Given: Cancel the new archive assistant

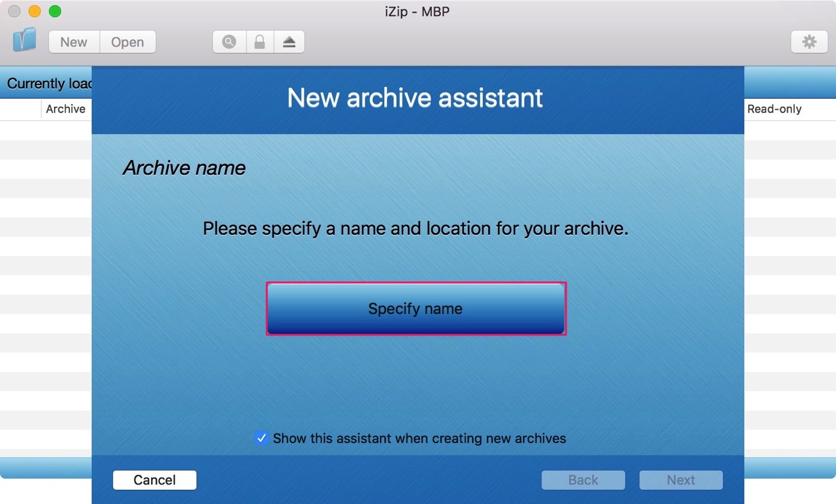Looking at the screenshot, I should pyautogui.click(x=154, y=480).
